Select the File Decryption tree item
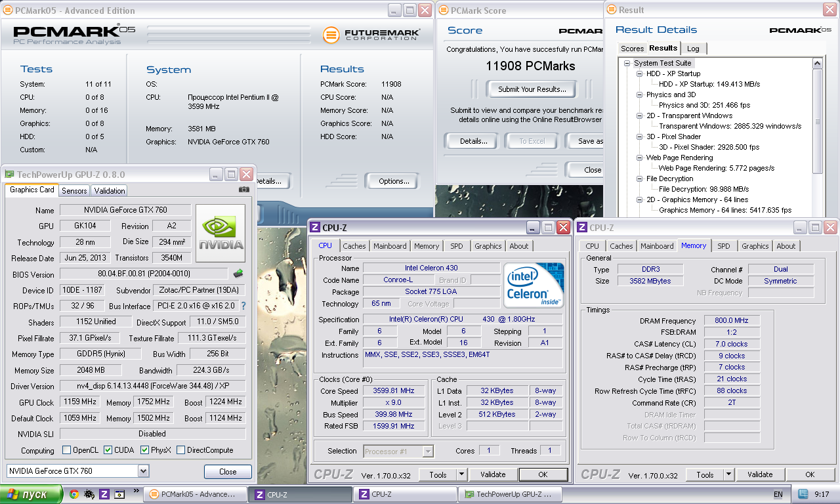 669,178
